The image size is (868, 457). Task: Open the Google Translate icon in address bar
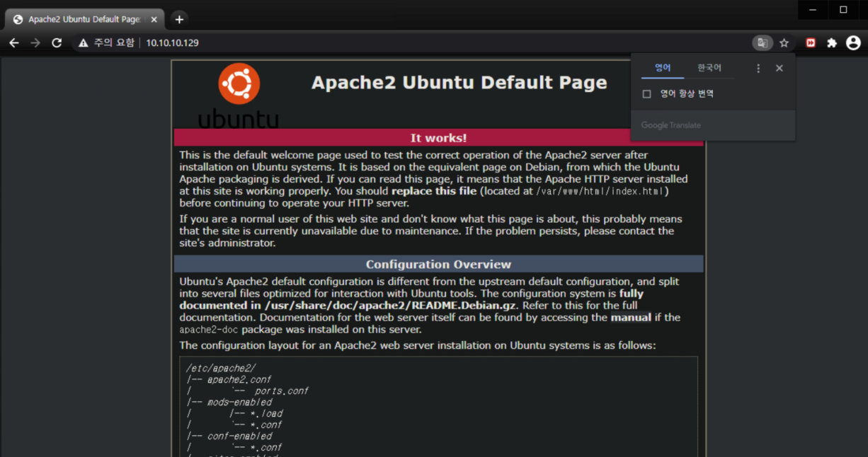[x=763, y=43]
